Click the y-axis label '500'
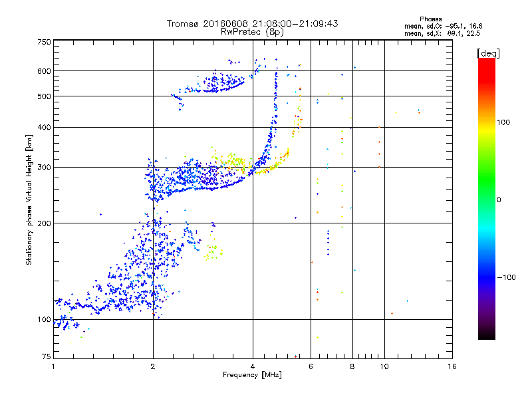 coord(44,96)
